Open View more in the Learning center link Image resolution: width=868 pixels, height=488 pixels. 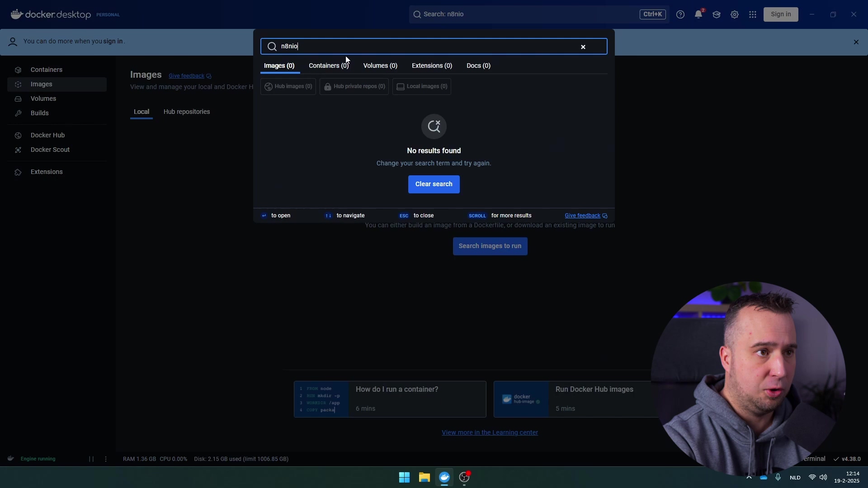click(490, 432)
